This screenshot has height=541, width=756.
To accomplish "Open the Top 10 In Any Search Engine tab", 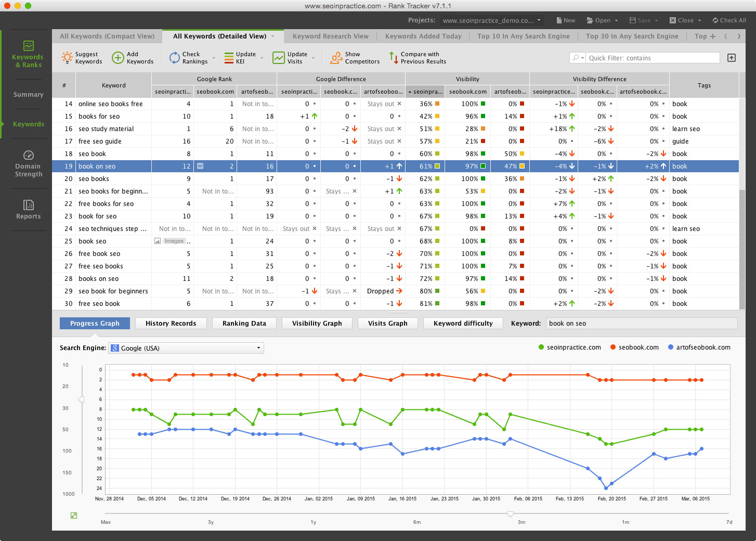I will [x=523, y=36].
